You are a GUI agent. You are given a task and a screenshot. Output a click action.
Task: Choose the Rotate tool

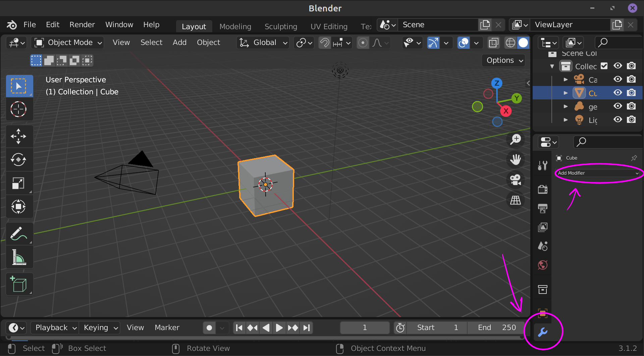[x=19, y=160]
